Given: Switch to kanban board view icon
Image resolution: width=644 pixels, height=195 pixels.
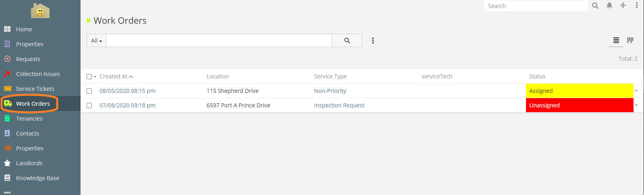Looking at the screenshot, I should click(630, 40).
